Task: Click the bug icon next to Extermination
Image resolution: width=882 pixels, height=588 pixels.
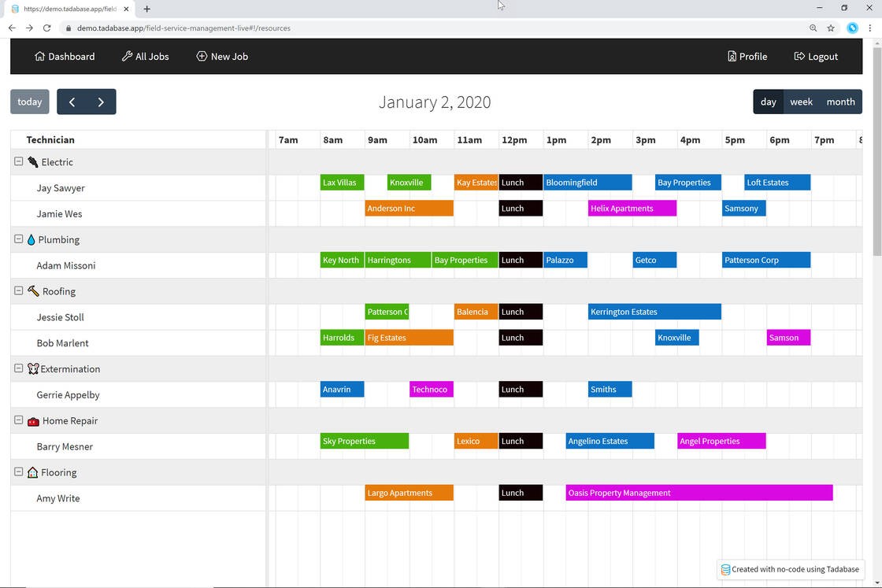Action: (33, 368)
